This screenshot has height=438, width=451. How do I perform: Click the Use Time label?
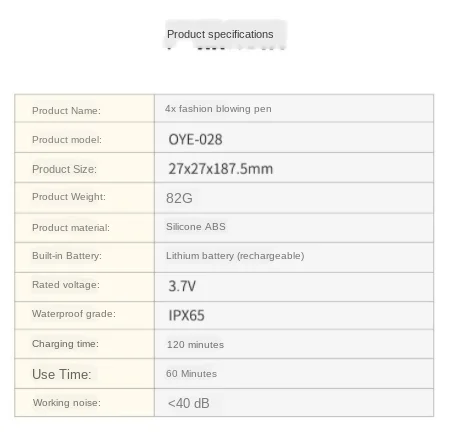click(x=61, y=374)
